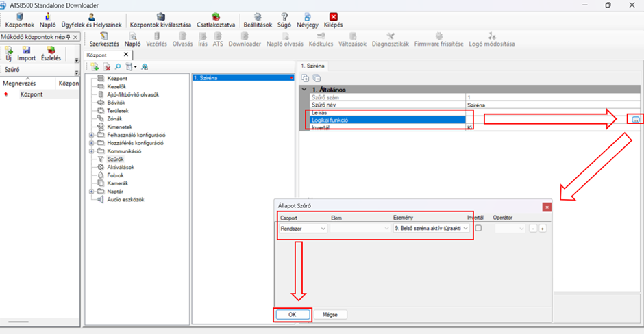Click the Beállítások settings gear icon
This screenshot has width=644, height=334.
click(x=258, y=16)
